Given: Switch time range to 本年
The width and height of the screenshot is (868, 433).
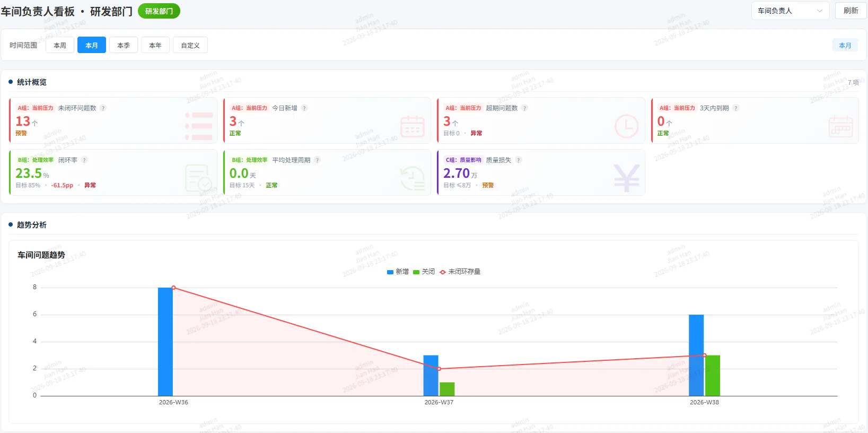Looking at the screenshot, I should tap(155, 45).
